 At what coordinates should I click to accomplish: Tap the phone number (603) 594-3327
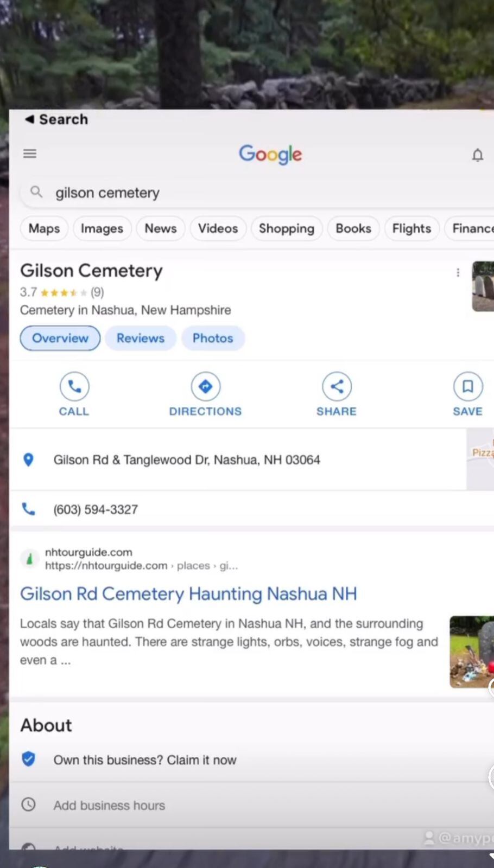point(96,509)
